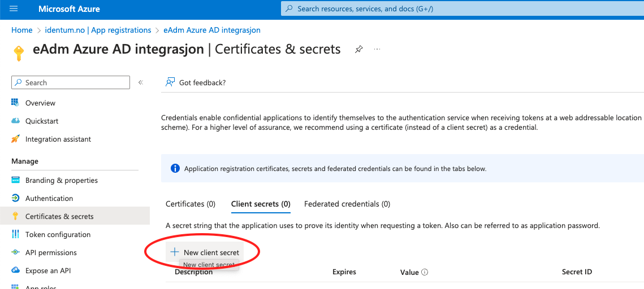Open Branding & properties

coord(62,181)
